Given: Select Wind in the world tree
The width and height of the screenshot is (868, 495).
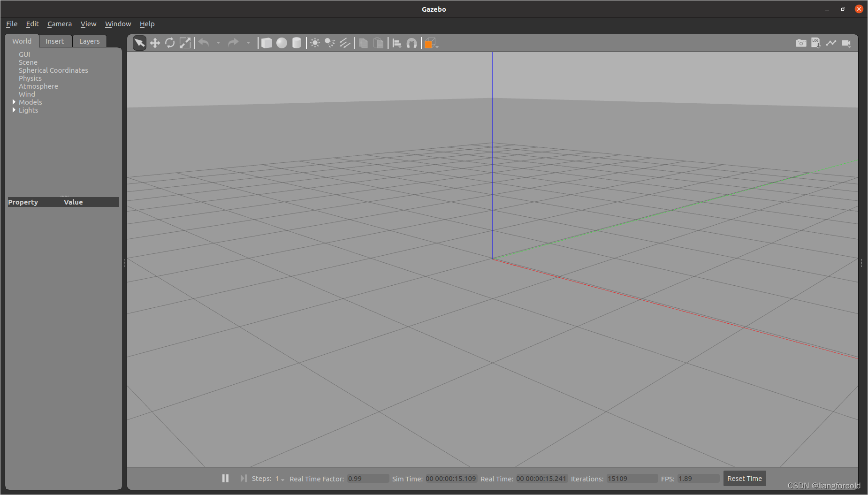Looking at the screenshot, I should click(27, 94).
